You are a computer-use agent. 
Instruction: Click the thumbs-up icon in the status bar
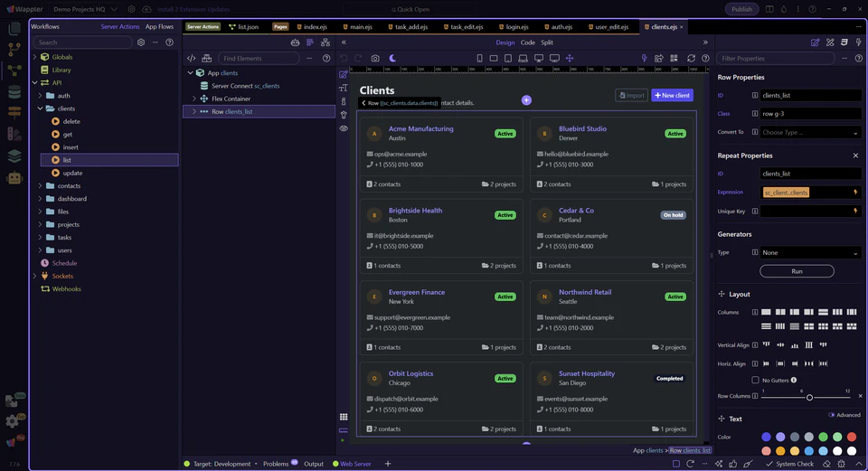[733, 464]
